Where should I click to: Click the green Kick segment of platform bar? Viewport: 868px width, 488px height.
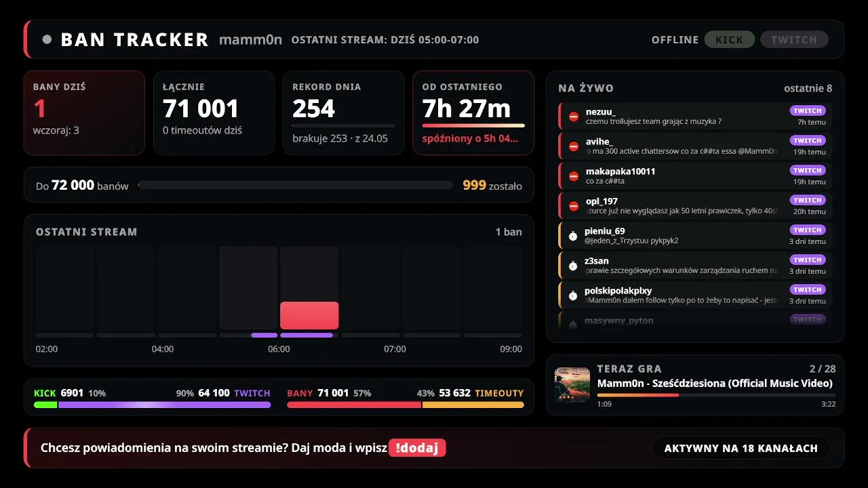pyautogui.click(x=45, y=405)
